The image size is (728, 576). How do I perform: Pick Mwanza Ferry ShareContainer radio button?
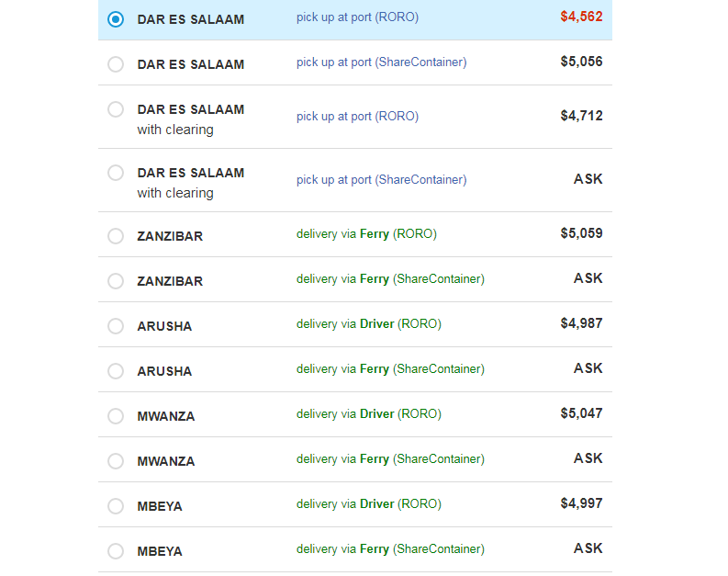[x=116, y=461]
